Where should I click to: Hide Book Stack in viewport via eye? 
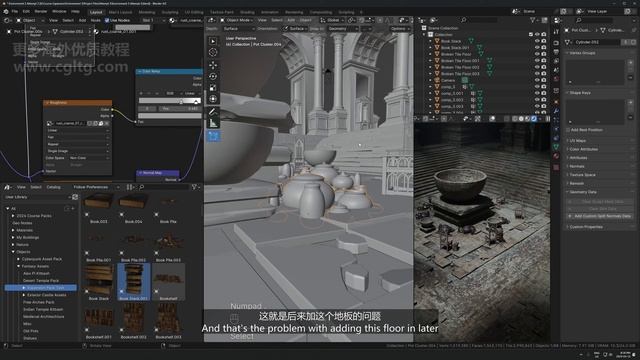click(x=537, y=41)
